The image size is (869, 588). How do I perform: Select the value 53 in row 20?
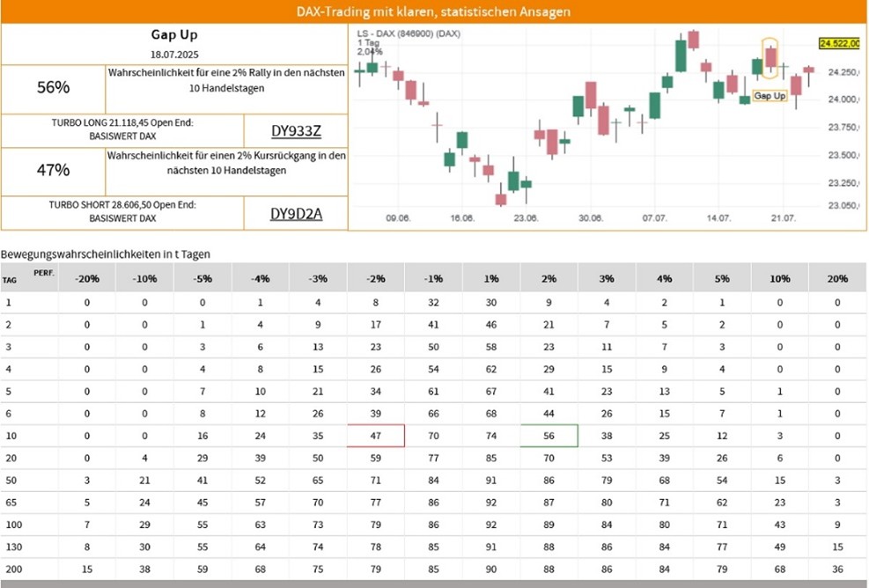point(607,459)
